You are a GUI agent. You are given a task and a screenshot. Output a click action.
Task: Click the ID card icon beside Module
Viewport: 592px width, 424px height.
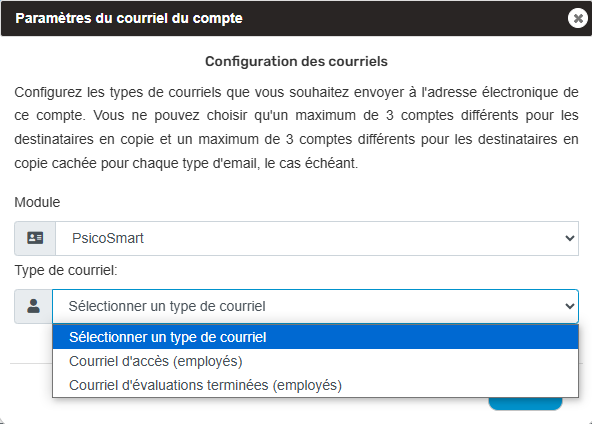[35, 238]
